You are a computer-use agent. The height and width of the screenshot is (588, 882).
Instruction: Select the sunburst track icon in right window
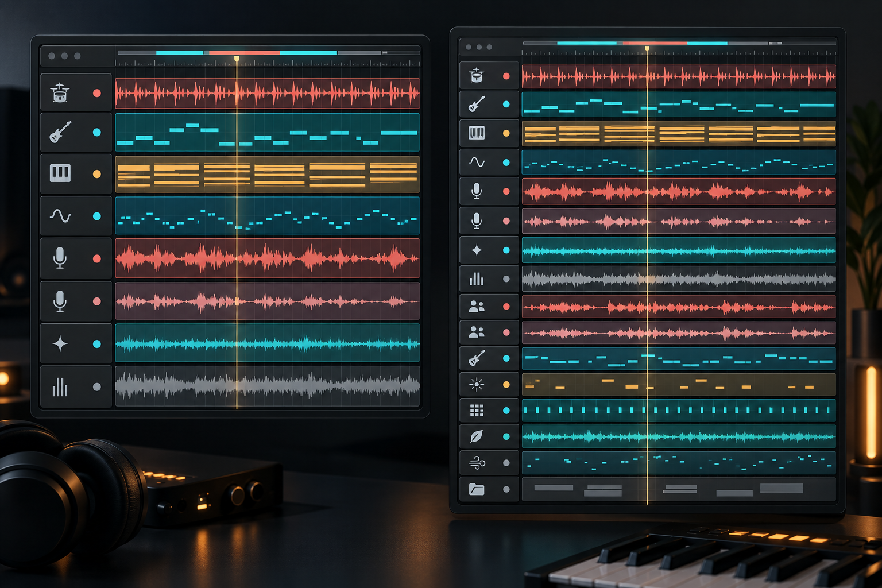(x=477, y=384)
